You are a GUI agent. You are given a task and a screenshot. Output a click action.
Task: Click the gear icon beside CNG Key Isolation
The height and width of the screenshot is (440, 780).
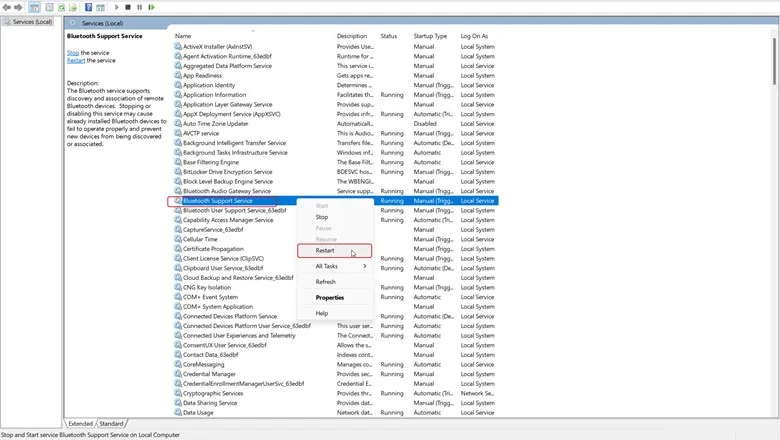point(178,287)
